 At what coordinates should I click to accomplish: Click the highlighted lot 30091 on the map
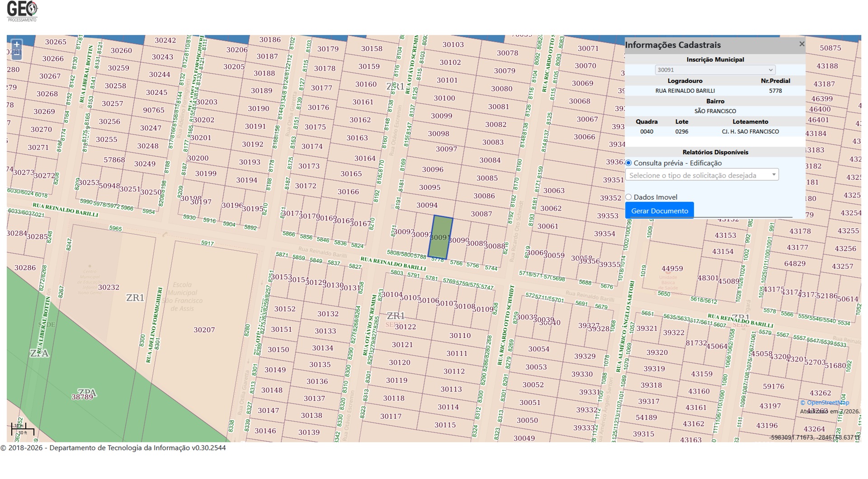[440, 237]
